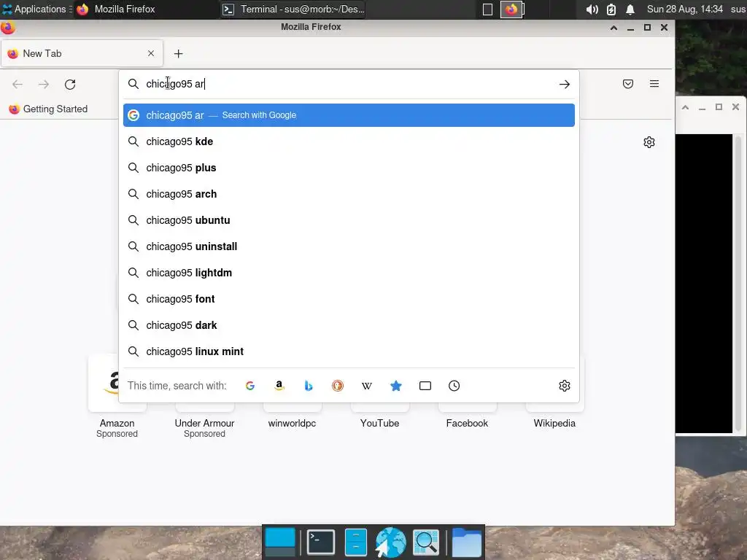Launch the terminal emulator from the dock
Screen dimensions: 747x560
(x=321, y=542)
